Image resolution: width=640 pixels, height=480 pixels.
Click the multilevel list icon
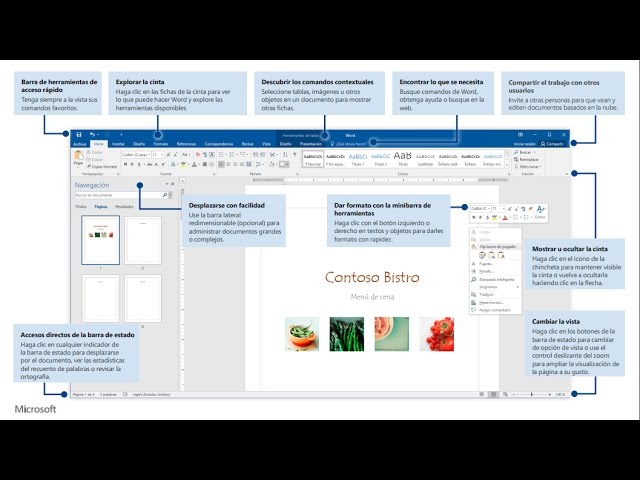point(244,155)
